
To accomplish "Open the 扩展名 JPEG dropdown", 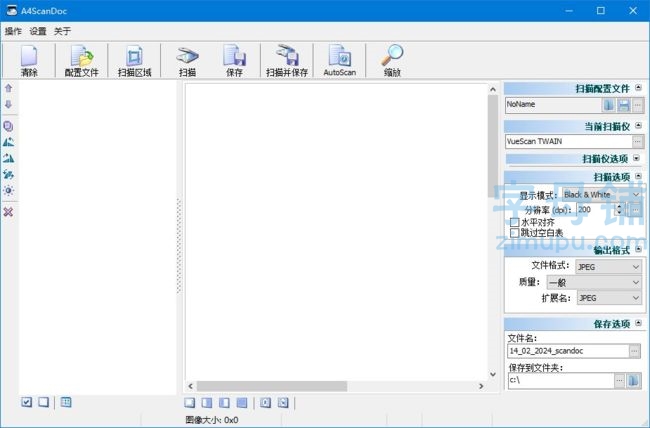I will [609, 298].
